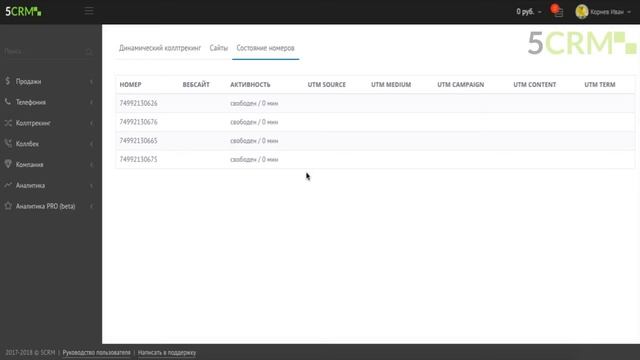The image size is (640, 360).
Task: Expand the Коллбек menu chevron
Action: tap(91, 144)
